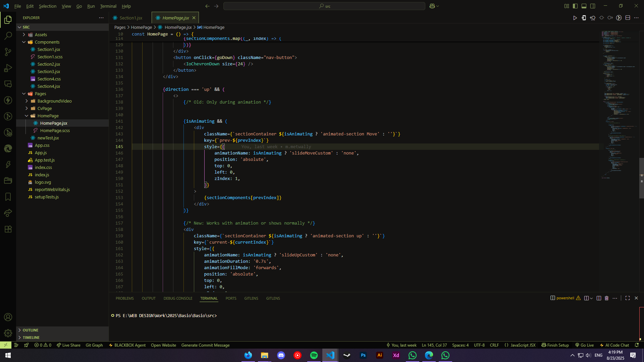
Task: Expand the OUTLINE section
Action: [31, 330]
